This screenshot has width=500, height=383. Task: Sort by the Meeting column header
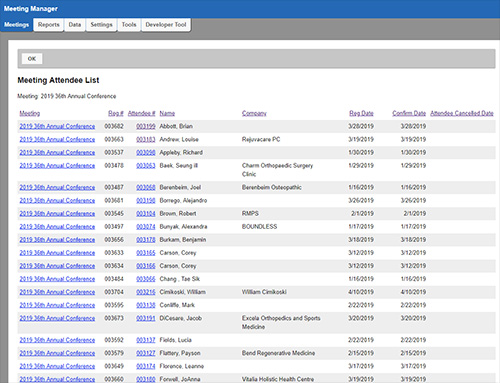[x=30, y=113]
